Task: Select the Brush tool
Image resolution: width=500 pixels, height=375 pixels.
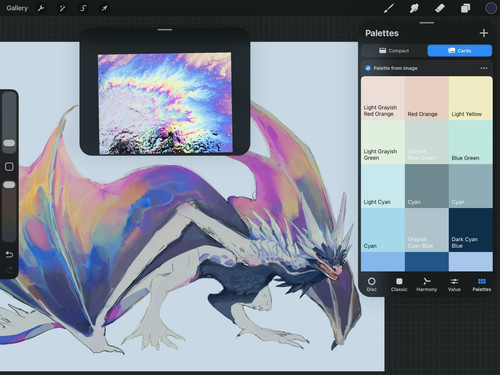Action: coord(389,8)
